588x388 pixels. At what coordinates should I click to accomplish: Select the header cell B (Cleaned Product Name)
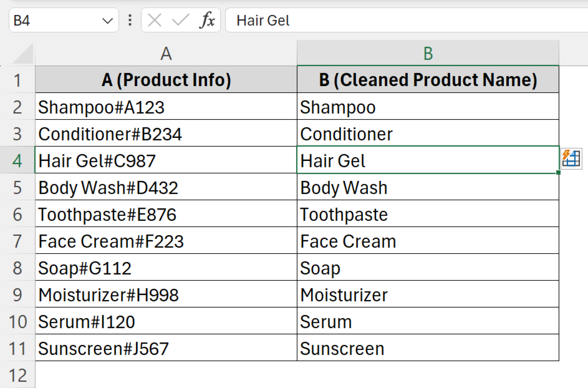tap(428, 80)
